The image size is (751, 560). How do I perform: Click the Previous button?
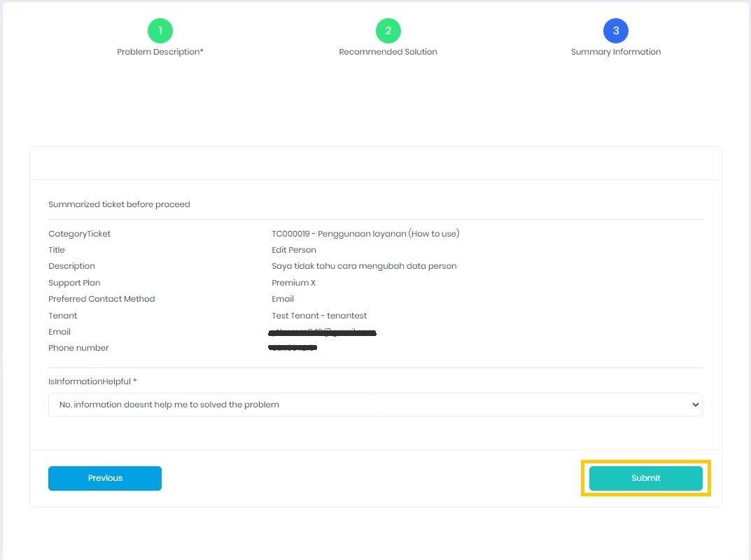coord(104,478)
